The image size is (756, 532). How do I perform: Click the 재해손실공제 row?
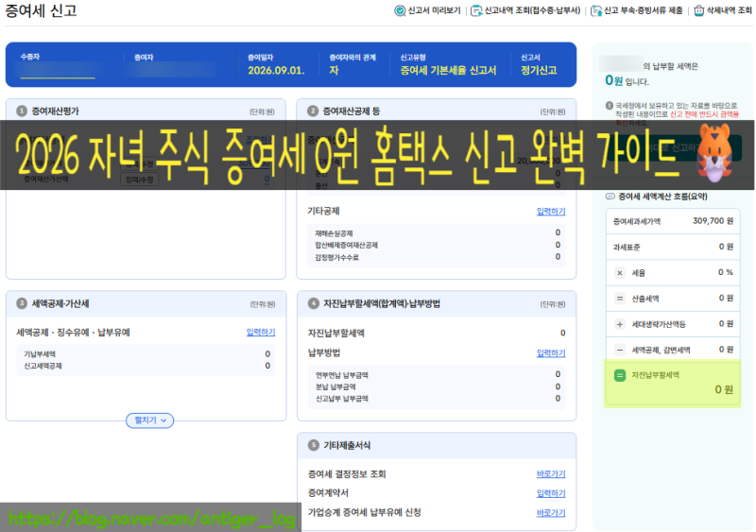click(437, 233)
